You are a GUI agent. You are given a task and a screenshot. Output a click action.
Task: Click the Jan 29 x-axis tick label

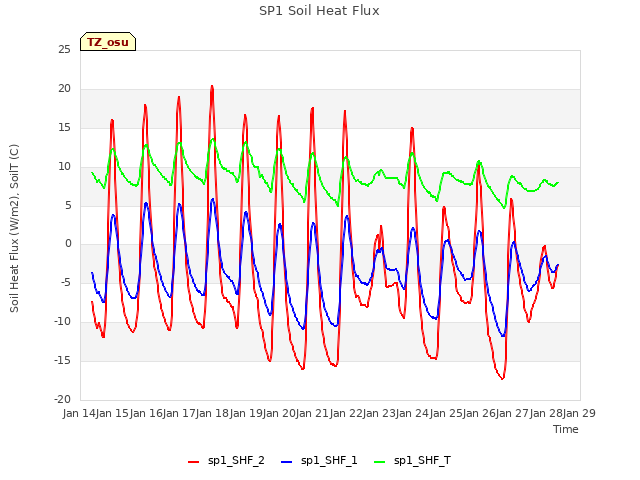[x=579, y=413]
